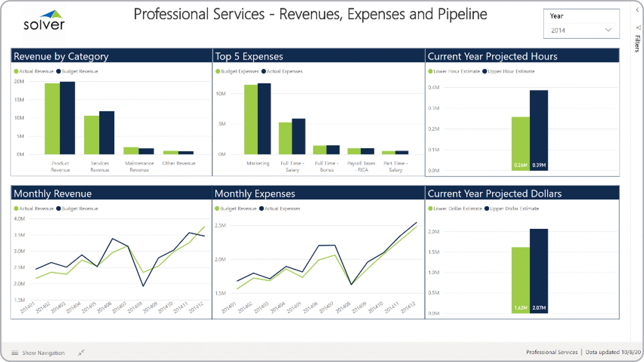The width and height of the screenshot is (644, 362).
Task: Click the Show Navigation label
Action: click(43, 353)
